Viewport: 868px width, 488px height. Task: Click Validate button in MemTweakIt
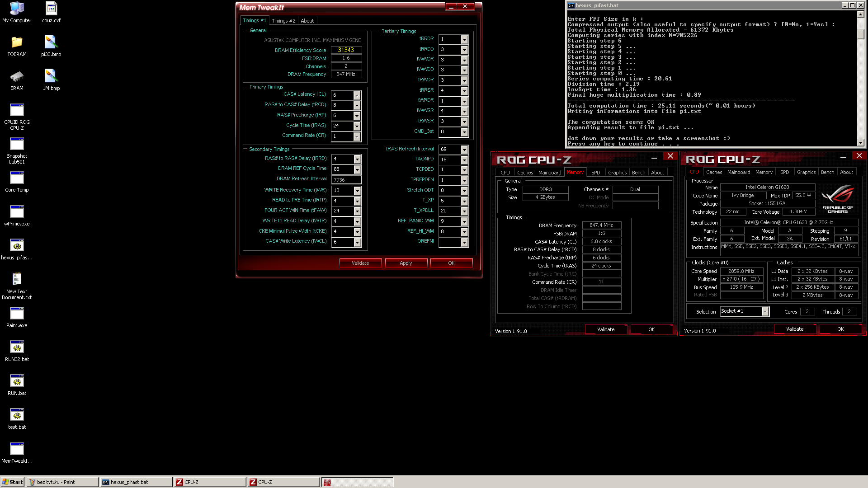click(x=360, y=263)
